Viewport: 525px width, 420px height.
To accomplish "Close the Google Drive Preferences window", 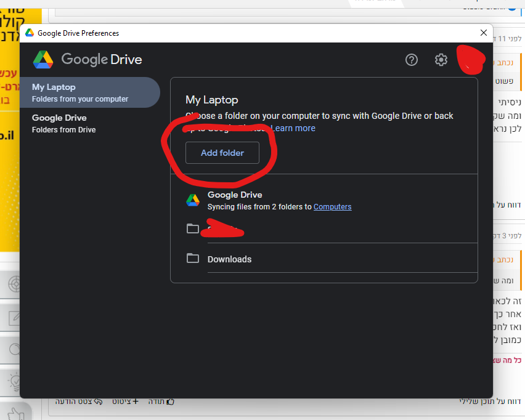I will [x=484, y=33].
